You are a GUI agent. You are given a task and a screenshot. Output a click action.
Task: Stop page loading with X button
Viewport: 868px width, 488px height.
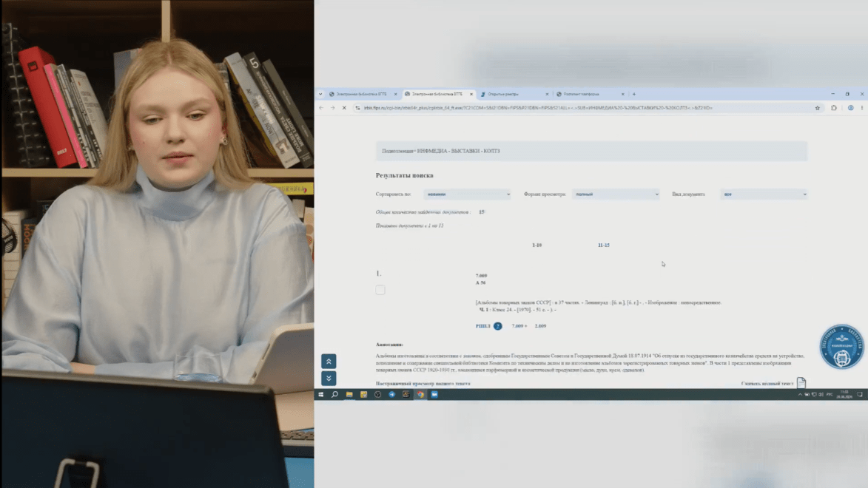(x=344, y=108)
